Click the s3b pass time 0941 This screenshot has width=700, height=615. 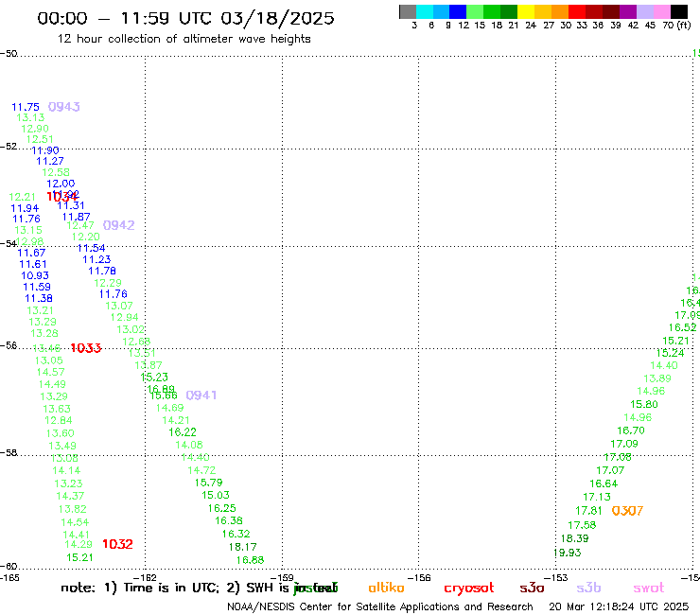click(x=201, y=395)
